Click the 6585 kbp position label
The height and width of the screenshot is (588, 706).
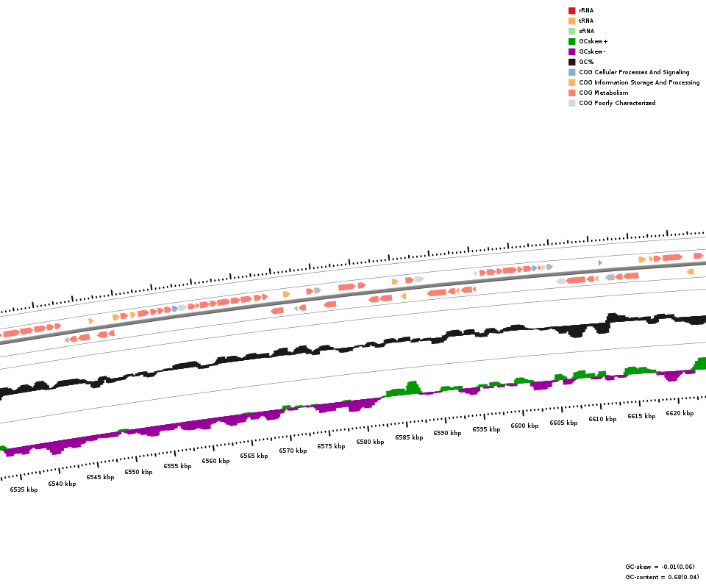point(409,437)
